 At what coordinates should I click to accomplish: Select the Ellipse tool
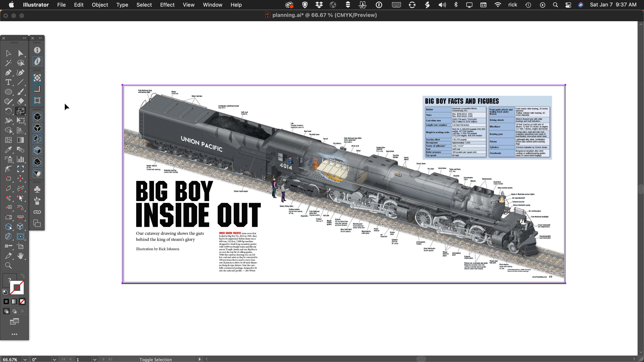[8, 92]
